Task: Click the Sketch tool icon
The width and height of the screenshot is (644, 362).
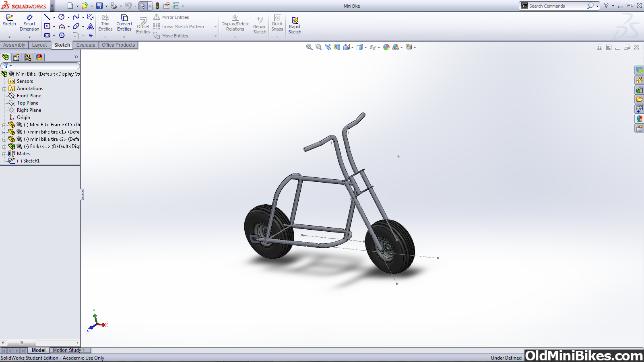Action: 9,20
